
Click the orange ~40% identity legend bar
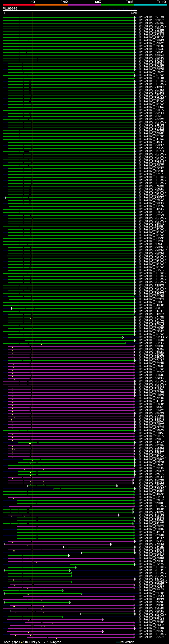coord(51,5)
